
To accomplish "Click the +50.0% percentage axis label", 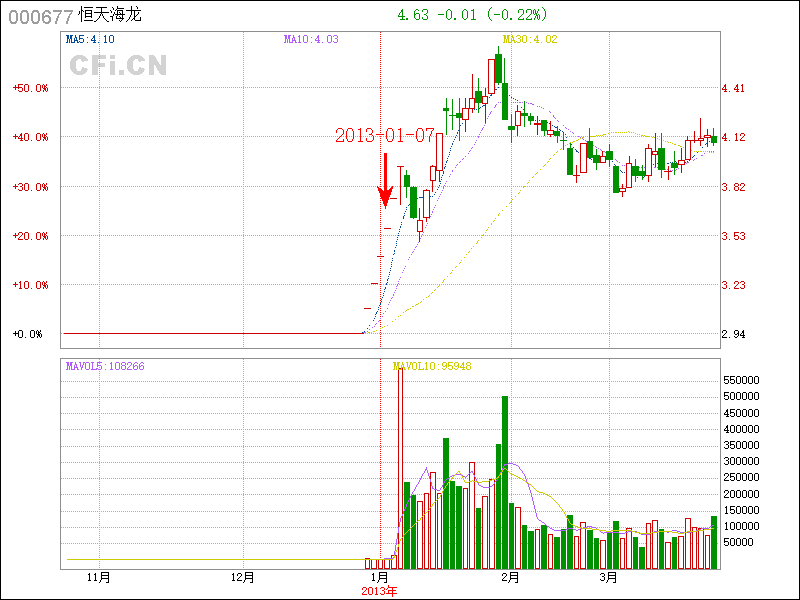I will tap(30, 88).
